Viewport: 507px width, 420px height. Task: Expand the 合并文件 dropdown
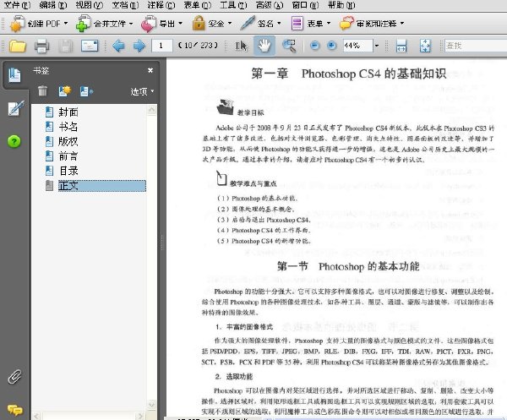click(131, 24)
